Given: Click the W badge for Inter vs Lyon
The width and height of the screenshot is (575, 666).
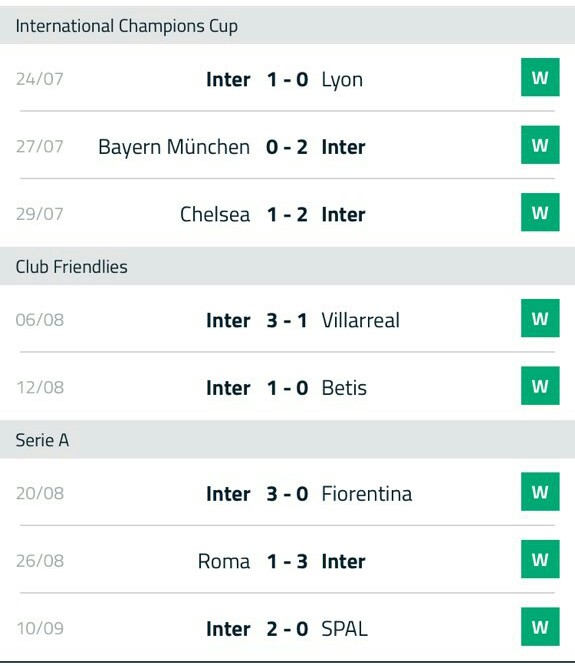Looking at the screenshot, I should tap(540, 77).
